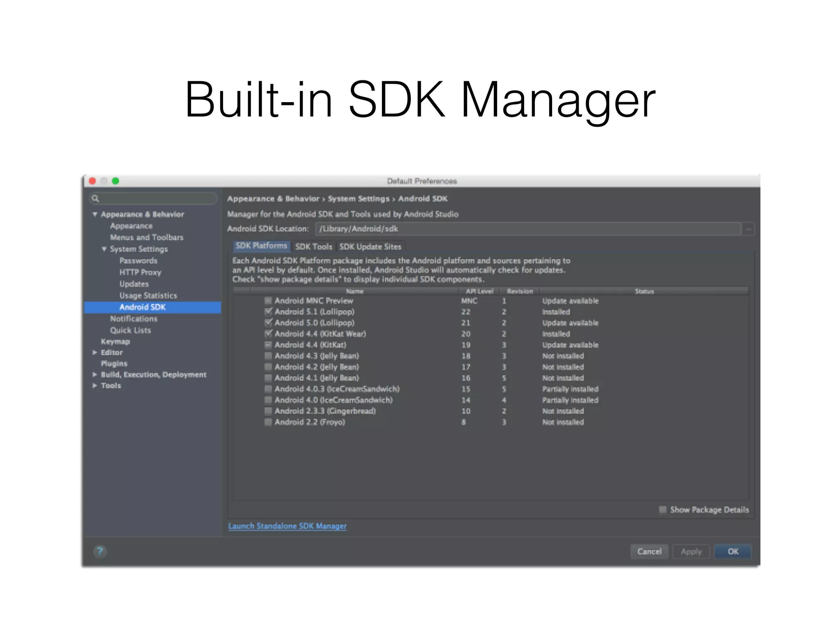The height and width of the screenshot is (630, 840).
Task: Expand Build, Execution, Deployment arrow
Action: click(95, 374)
